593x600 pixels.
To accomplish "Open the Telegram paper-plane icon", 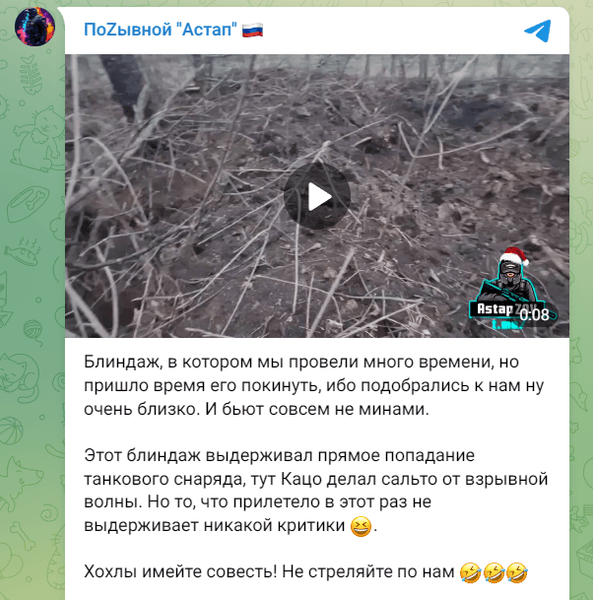I will (x=538, y=31).
